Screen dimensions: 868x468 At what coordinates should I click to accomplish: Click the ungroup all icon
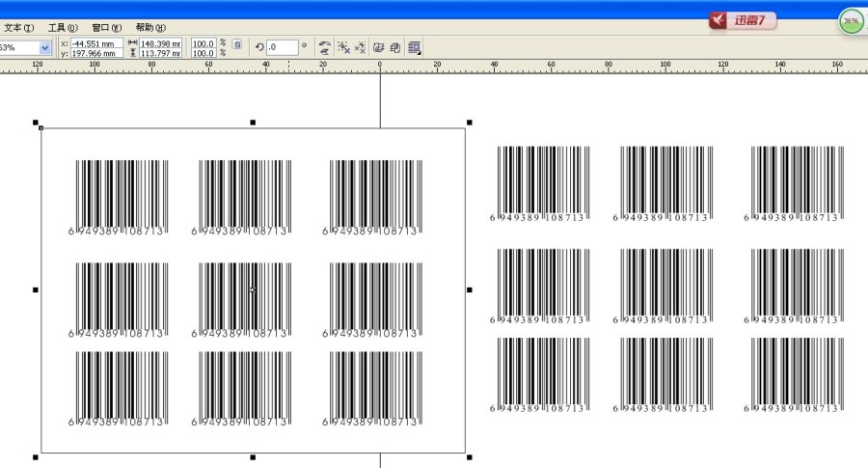(x=361, y=48)
